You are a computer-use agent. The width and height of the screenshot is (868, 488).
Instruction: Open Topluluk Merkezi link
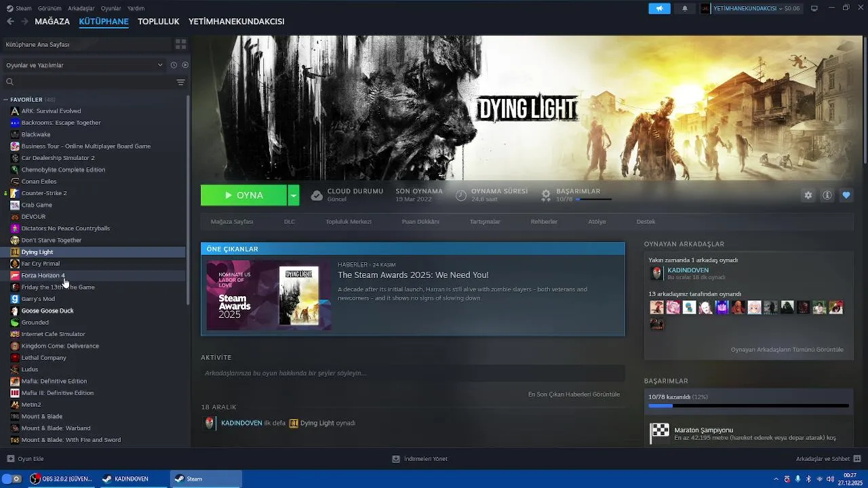point(349,222)
